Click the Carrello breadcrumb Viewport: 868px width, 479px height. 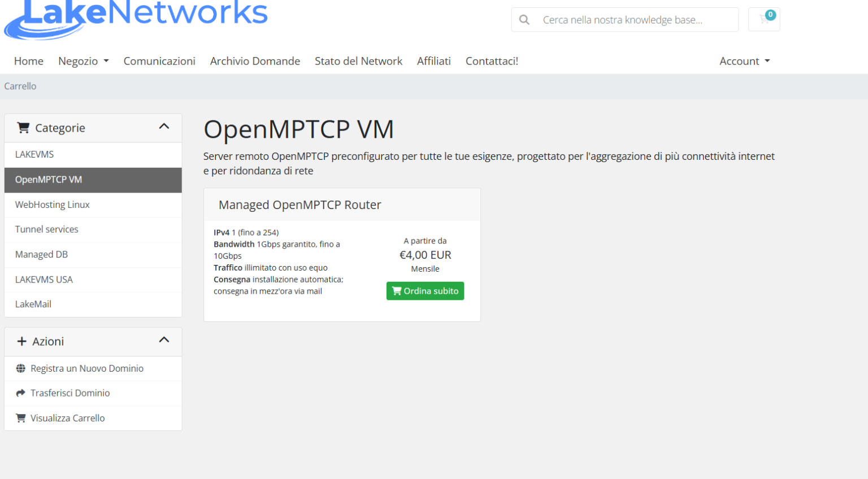20,86
